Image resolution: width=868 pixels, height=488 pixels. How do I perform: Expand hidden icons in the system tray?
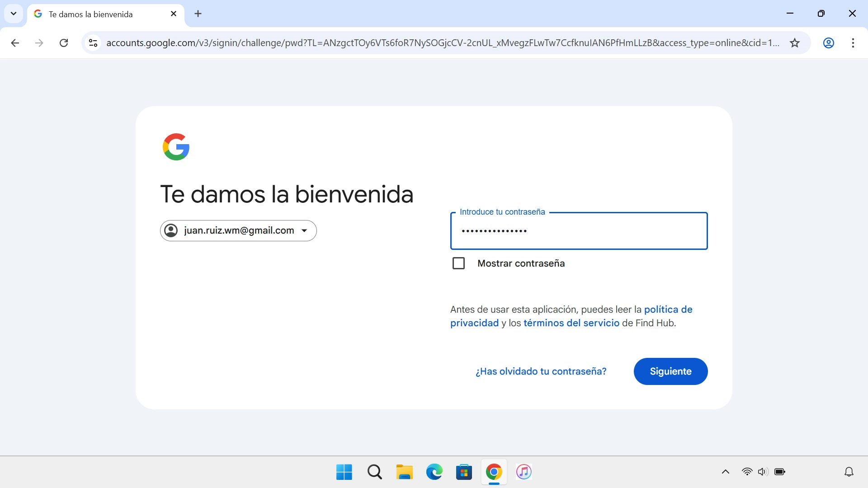click(x=725, y=471)
